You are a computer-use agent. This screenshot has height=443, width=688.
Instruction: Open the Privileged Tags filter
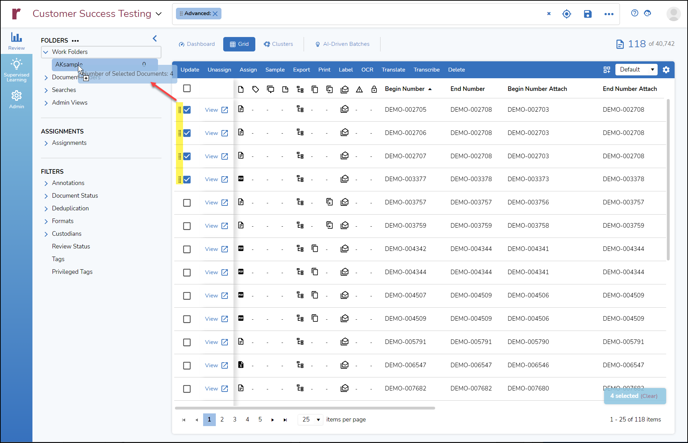click(72, 272)
